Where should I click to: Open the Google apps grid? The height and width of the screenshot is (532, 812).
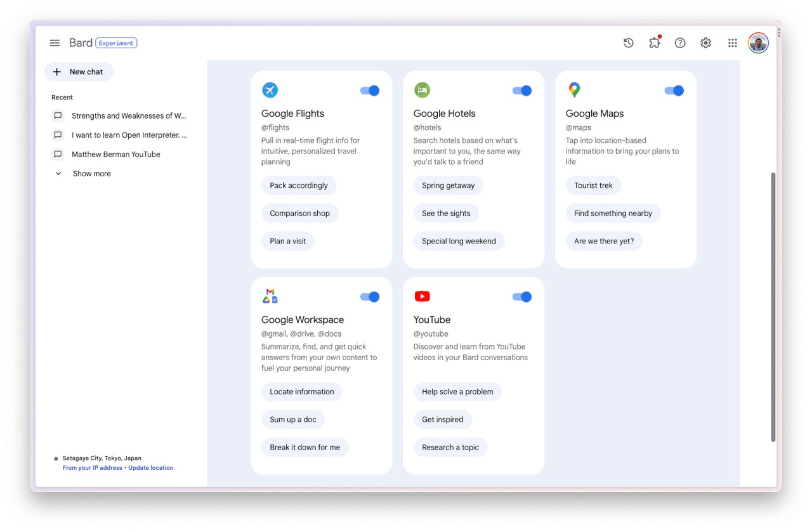[x=733, y=43]
